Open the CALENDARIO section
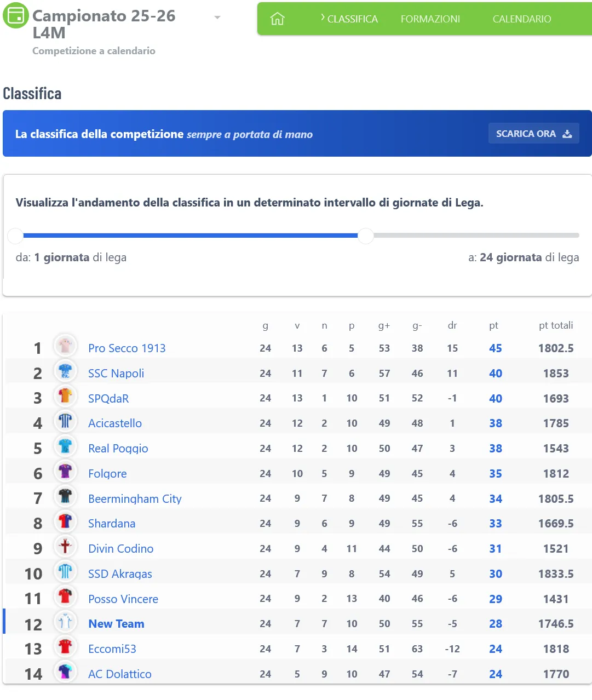This screenshot has width=592, height=700. 521,19
